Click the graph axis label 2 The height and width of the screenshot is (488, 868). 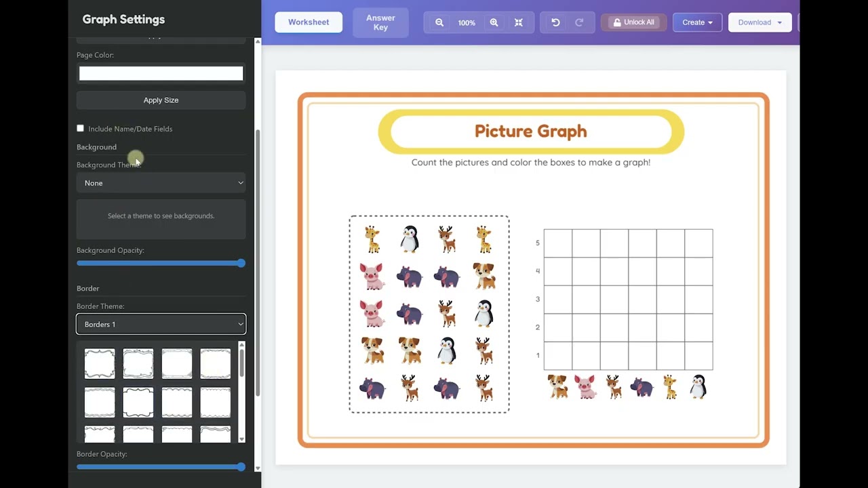click(x=538, y=327)
